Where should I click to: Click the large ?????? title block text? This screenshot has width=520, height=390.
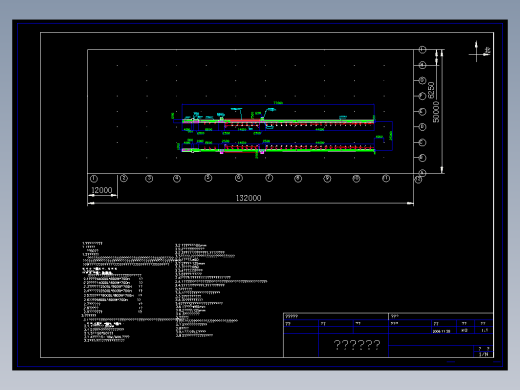click(357, 345)
